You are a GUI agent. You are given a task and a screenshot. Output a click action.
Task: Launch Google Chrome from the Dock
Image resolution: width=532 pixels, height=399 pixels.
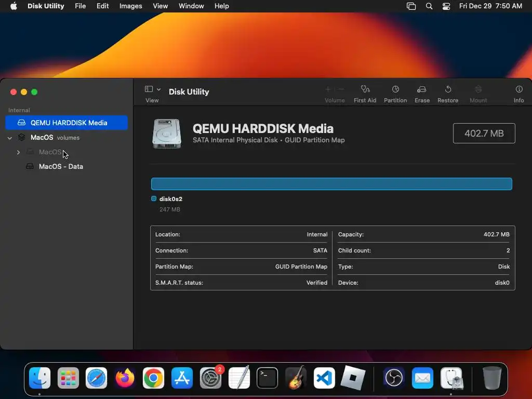(153, 378)
